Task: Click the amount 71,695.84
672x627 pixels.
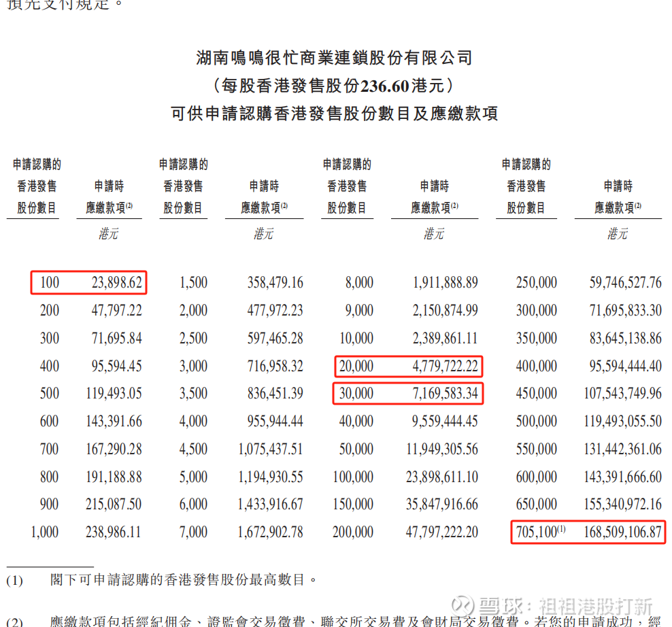Action: (x=116, y=338)
